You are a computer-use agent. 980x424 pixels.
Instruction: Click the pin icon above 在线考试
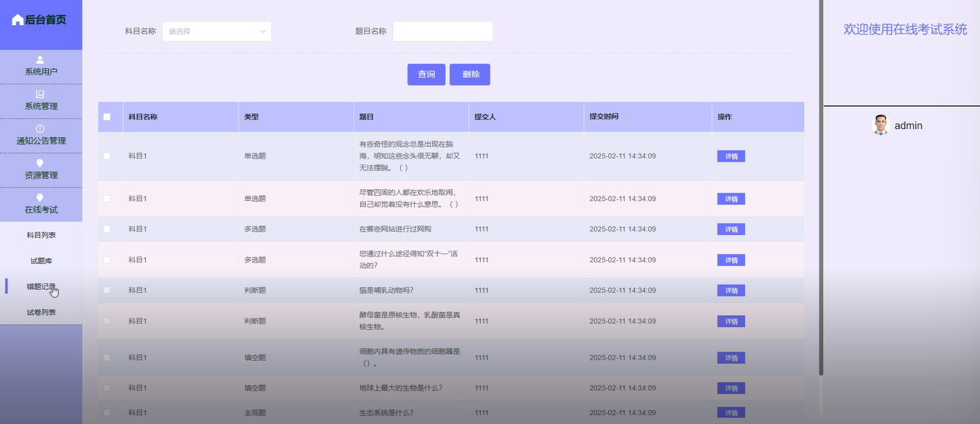pyautogui.click(x=40, y=197)
